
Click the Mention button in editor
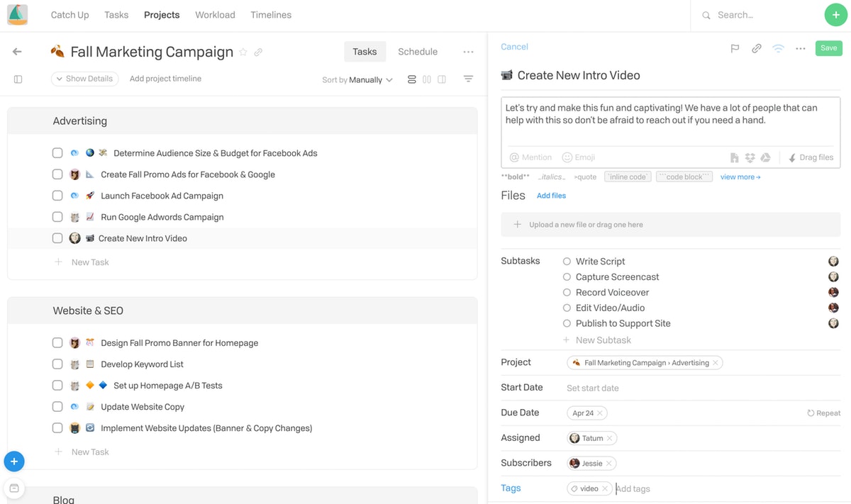[x=530, y=157]
